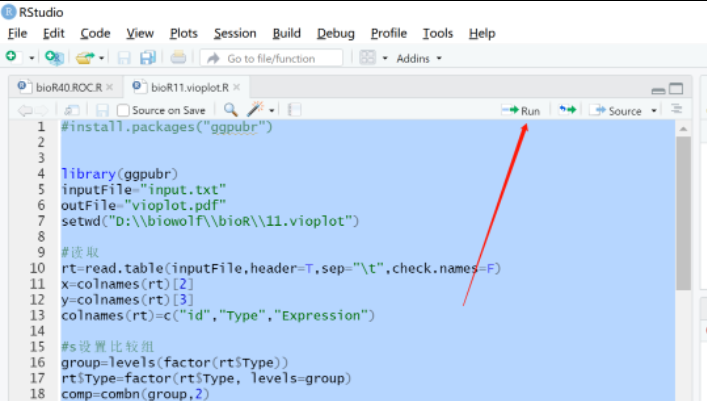This screenshot has height=401, width=707.
Task: Show the document outline
Action: point(677,110)
